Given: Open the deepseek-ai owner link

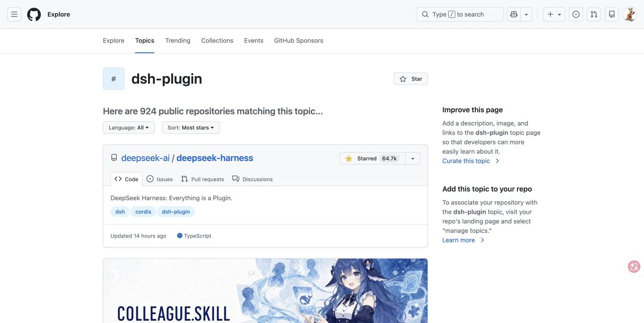Looking at the screenshot, I should click(145, 158).
